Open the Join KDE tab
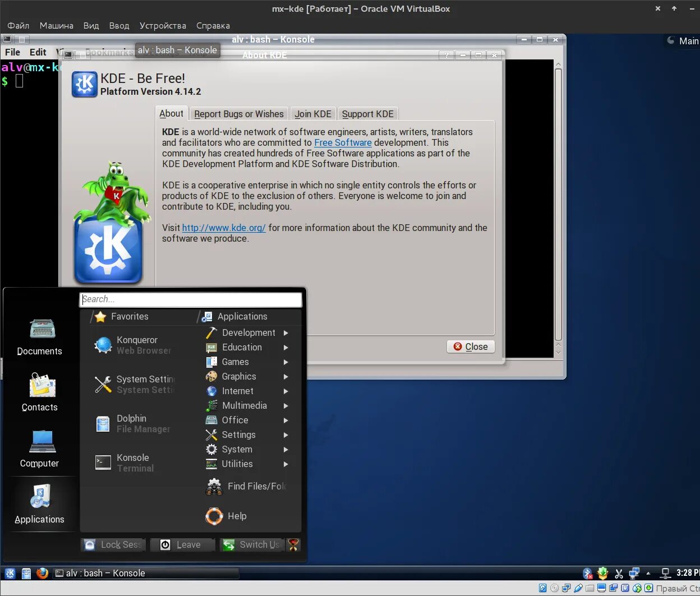This screenshot has width=700, height=596. (x=313, y=114)
